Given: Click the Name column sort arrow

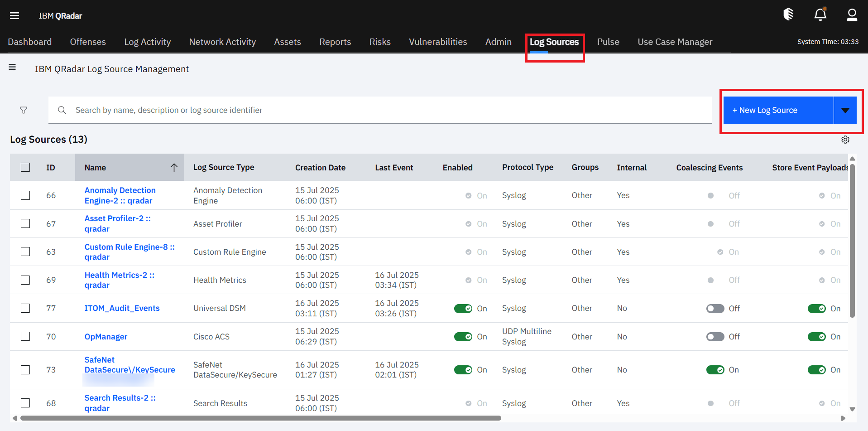Looking at the screenshot, I should point(174,168).
